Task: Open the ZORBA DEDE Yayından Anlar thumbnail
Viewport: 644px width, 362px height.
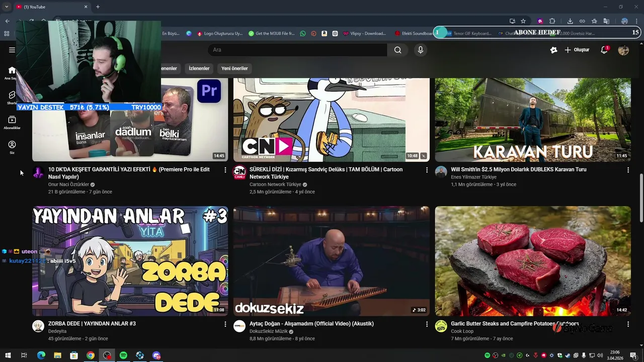Action: pyautogui.click(x=130, y=261)
